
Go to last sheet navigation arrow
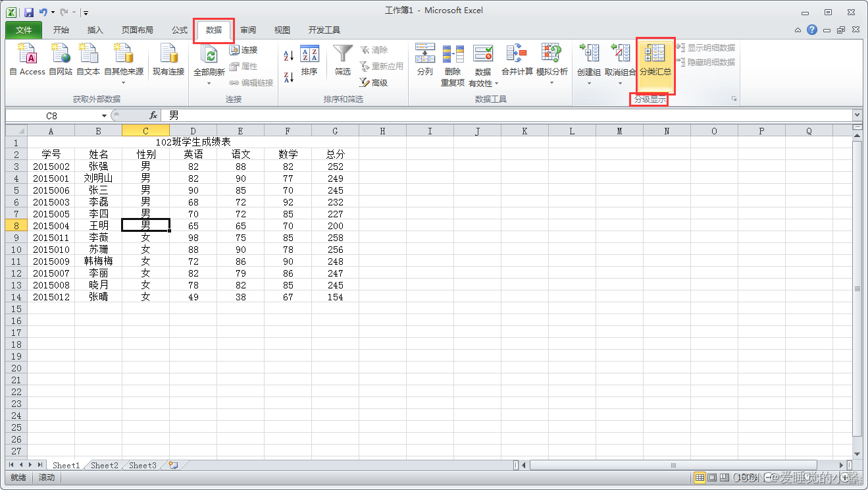(x=40, y=465)
